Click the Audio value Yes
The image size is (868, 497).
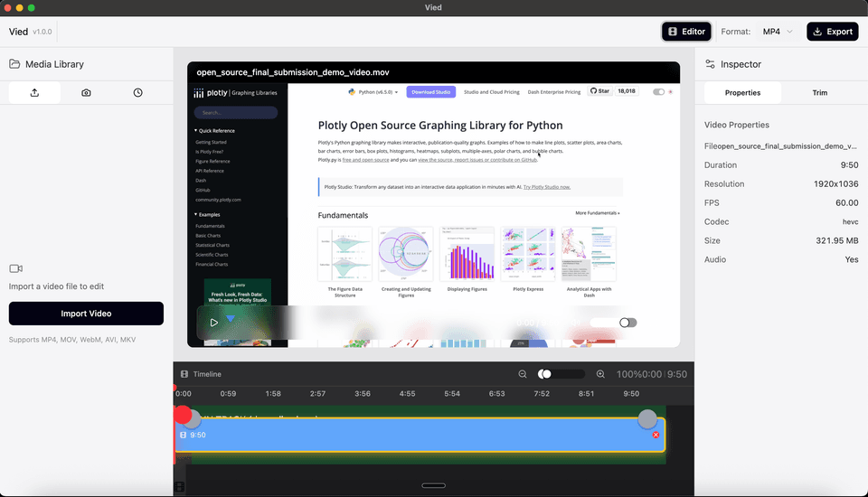click(x=852, y=259)
